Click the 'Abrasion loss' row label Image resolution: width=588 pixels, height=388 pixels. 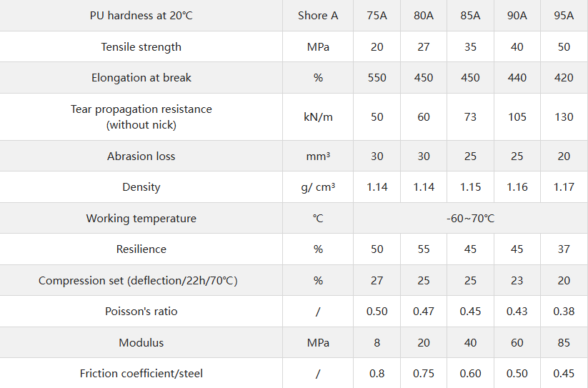tap(141, 156)
